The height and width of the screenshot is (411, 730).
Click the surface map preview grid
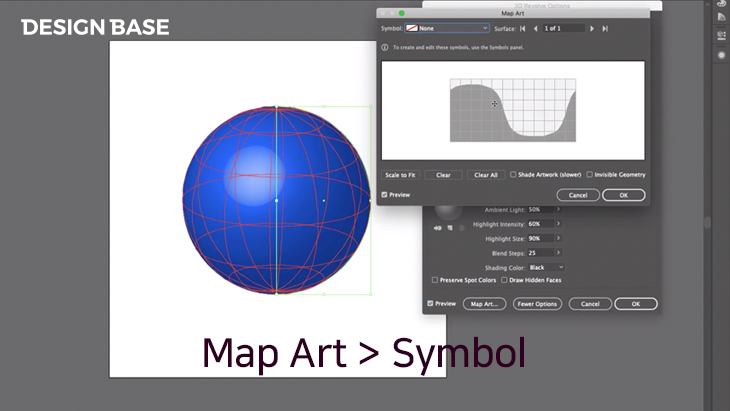coord(513,109)
